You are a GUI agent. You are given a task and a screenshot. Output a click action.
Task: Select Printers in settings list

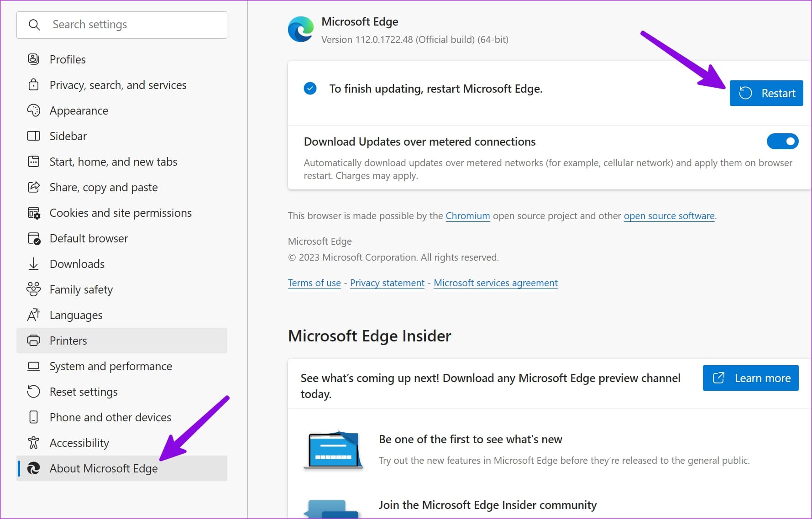[122, 341]
